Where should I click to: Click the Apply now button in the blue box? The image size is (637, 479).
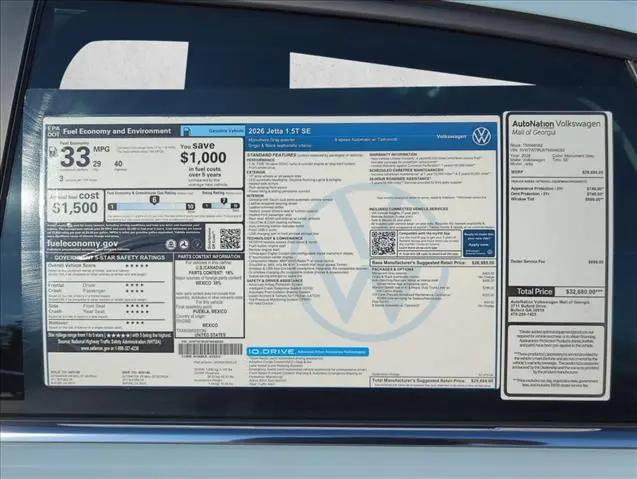[479, 245]
